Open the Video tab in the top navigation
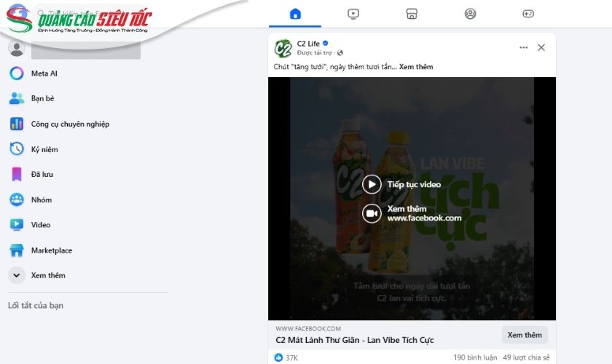Viewport: 612px width, 364px height. 353,14
